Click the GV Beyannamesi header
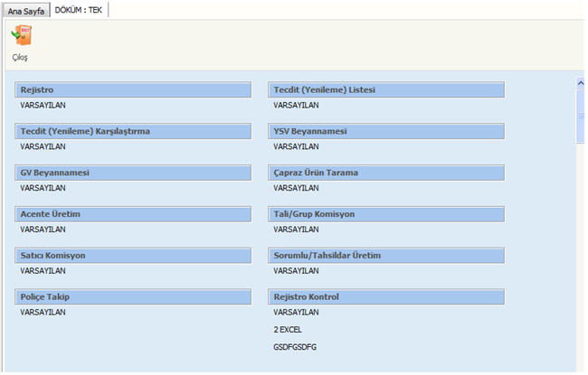Image resolution: width=588 pixels, height=375 pixels. (x=133, y=173)
